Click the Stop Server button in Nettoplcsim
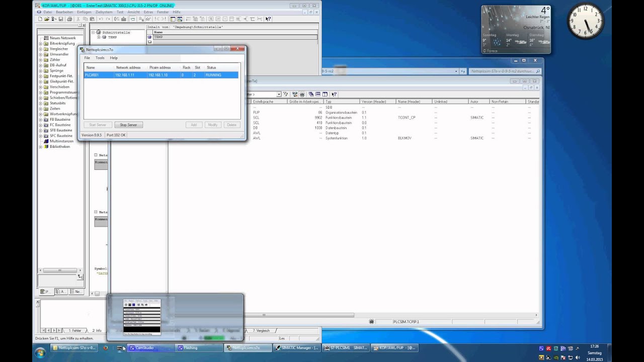 tap(128, 125)
